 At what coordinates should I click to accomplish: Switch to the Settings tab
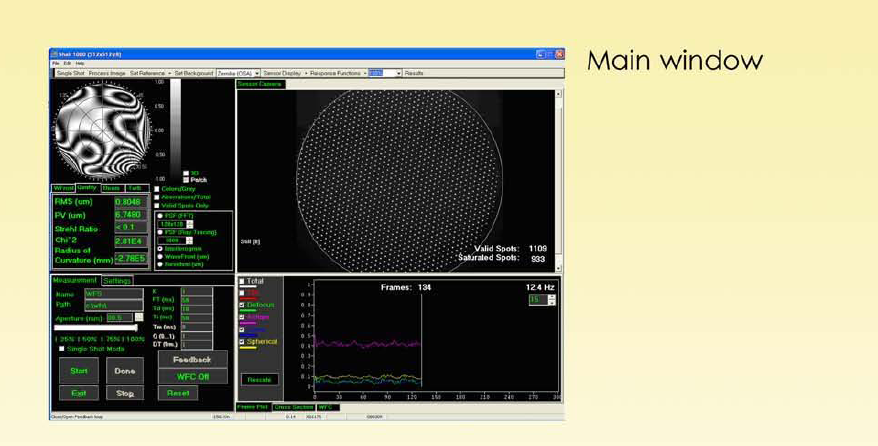pyautogui.click(x=118, y=281)
